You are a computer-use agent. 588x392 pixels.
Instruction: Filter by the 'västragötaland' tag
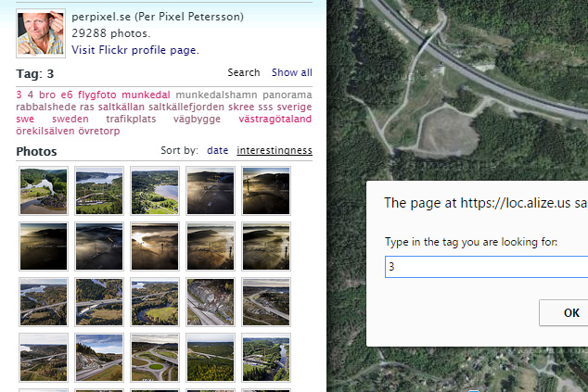click(275, 119)
